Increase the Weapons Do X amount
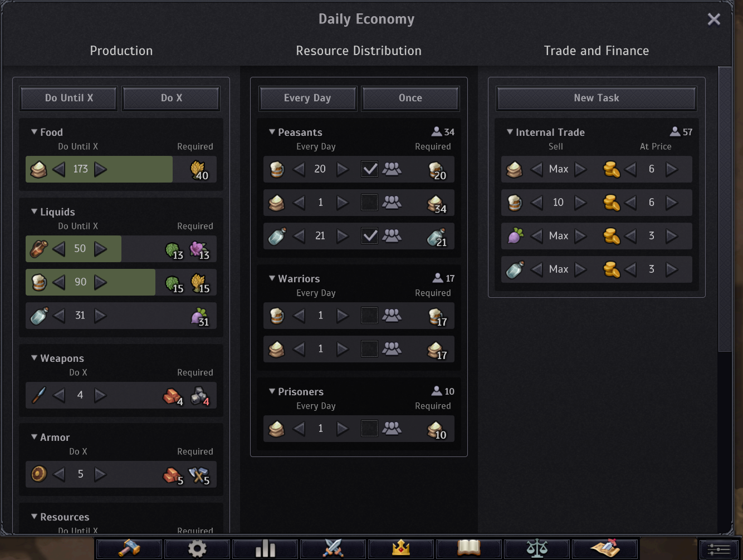 [101, 395]
